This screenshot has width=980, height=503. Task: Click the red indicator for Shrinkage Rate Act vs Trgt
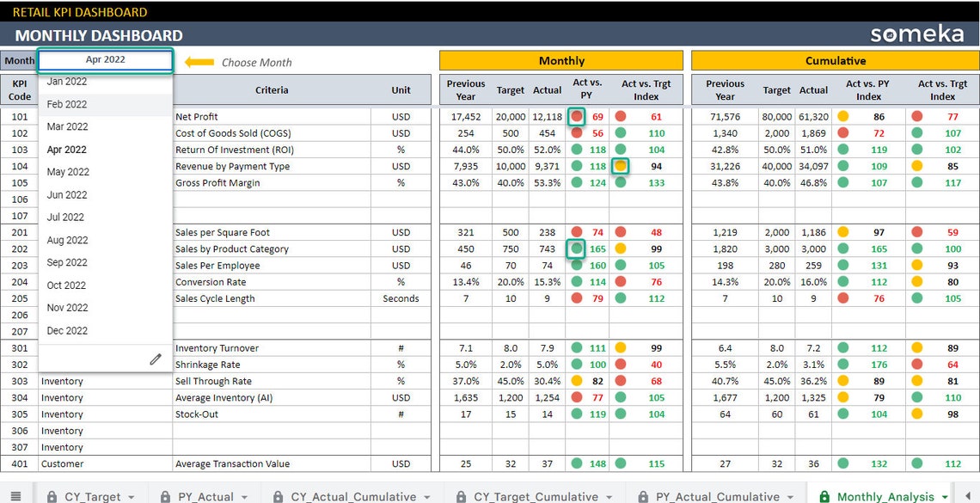coord(622,364)
